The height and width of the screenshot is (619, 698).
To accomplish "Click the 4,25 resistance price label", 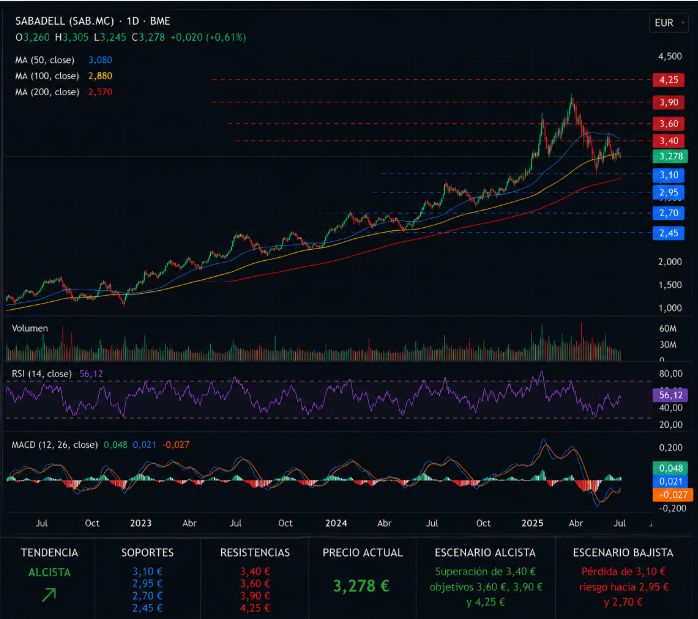I will (x=669, y=80).
